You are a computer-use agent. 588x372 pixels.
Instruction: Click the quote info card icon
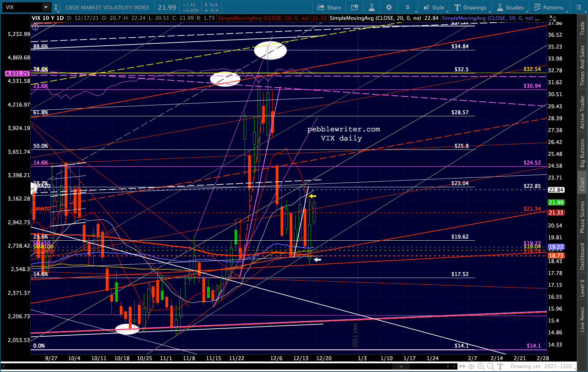pos(355,7)
